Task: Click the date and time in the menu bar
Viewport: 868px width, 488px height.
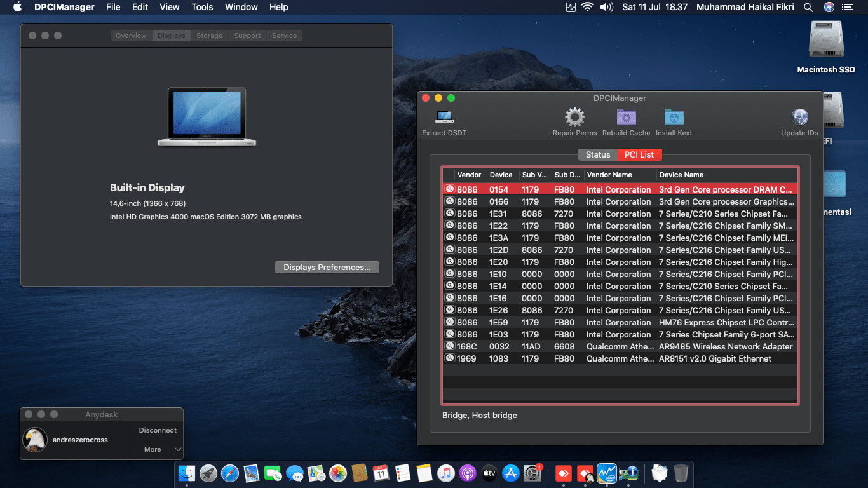Action: pos(654,7)
